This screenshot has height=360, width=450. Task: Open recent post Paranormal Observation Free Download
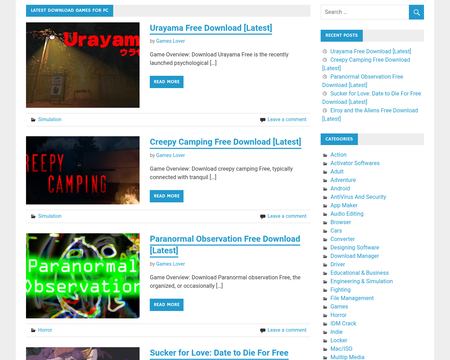(366, 77)
